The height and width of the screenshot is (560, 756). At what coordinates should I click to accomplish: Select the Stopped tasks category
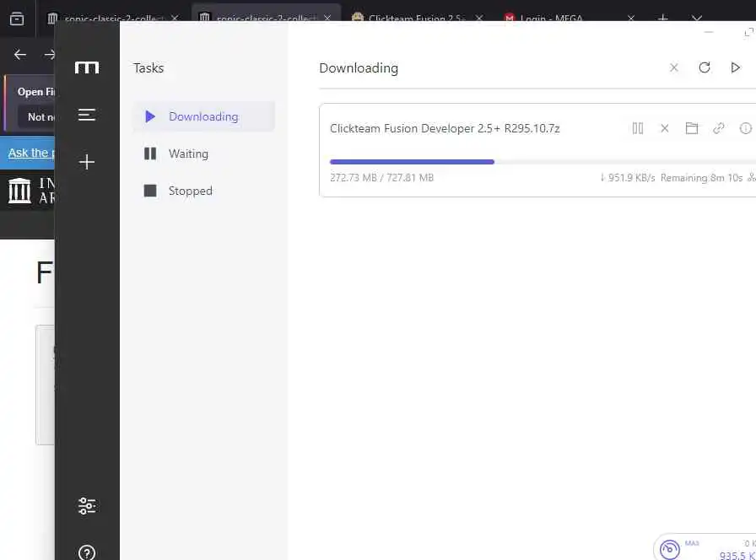(204, 191)
